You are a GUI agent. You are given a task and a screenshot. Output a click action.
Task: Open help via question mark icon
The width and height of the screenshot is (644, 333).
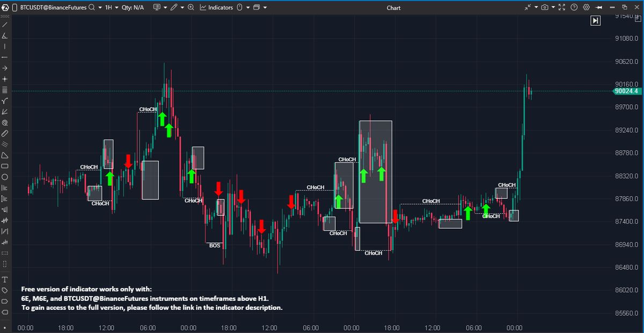point(574,7)
